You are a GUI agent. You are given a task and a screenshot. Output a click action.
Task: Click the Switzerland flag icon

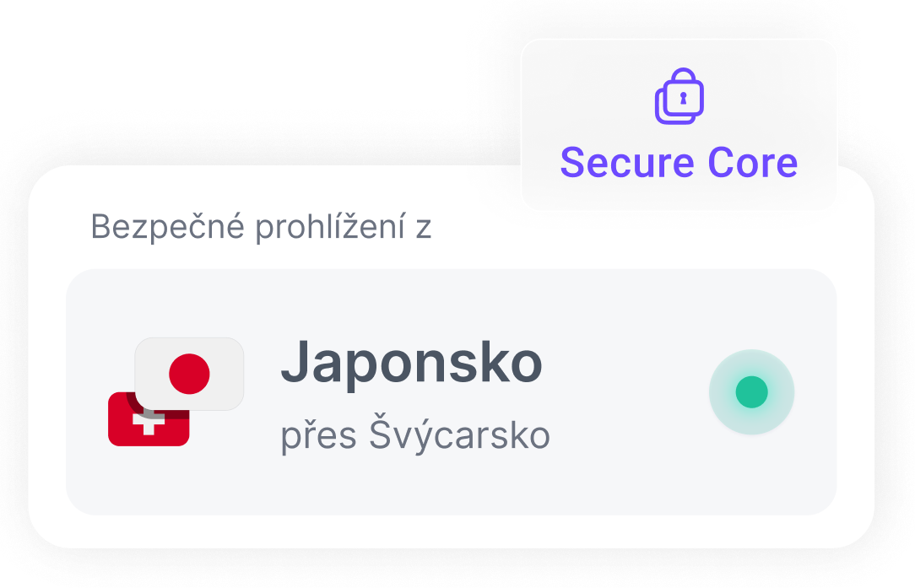pyautogui.click(x=149, y=418)
